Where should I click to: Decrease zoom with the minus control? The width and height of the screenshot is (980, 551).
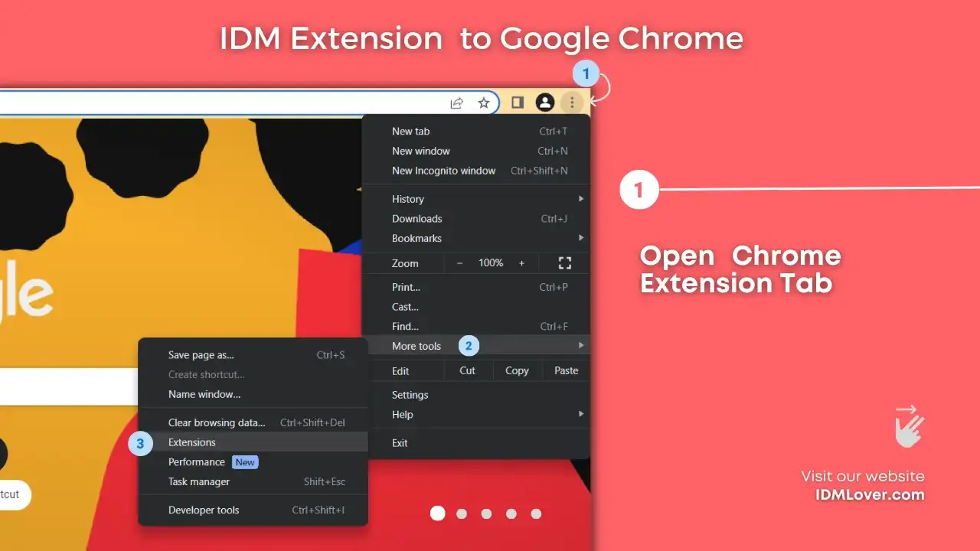click(459, 262)
